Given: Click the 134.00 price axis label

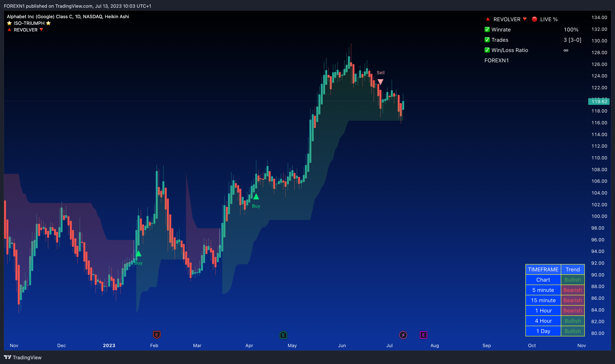Looking at the screenshot, I should pyautogui.click(x=599, y=17).
